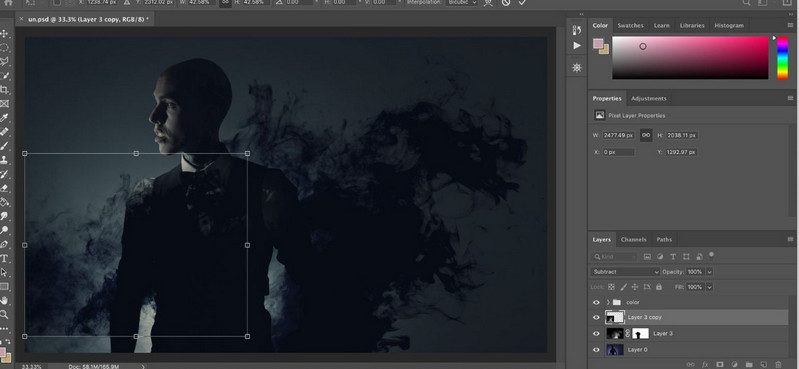Toggle visibility of Layer 0
The image size is (799, 369).
click(596, 350)
